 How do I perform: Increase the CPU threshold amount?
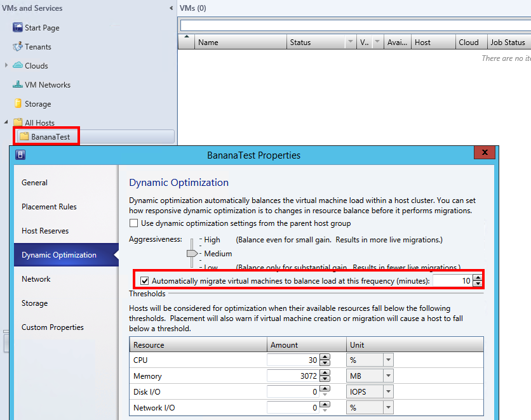(325, 357)
